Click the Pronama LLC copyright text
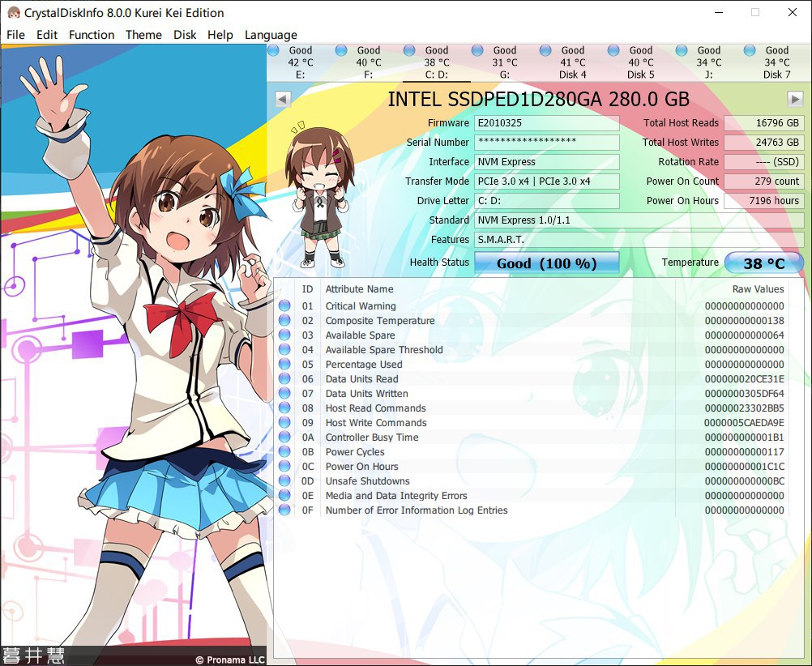Screen dimensions: 812x666 pyautogui.click(x=230, y=660)
